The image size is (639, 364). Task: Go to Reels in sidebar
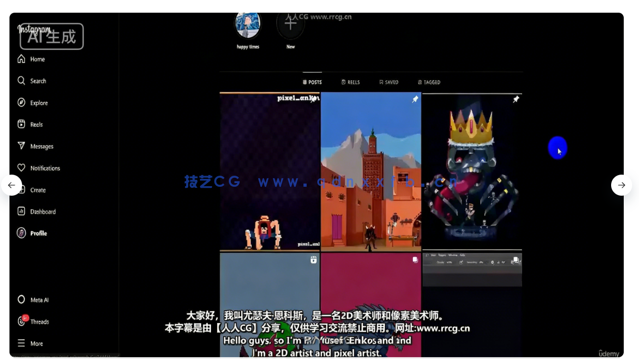22,125
